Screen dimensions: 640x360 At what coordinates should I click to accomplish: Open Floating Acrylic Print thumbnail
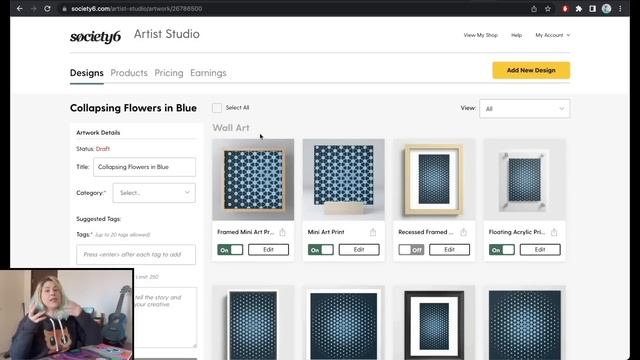(x=524, y=180)
